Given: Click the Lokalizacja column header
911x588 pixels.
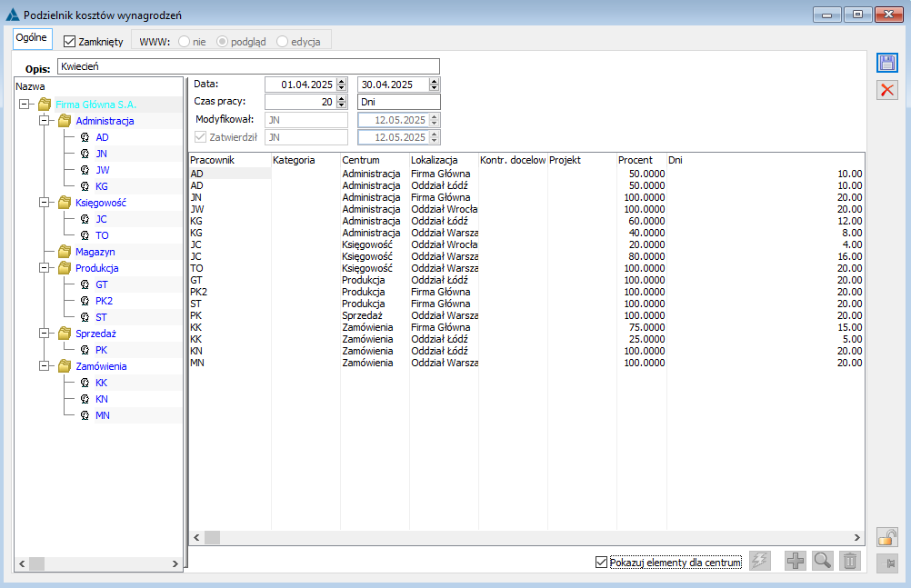Looking at the screenshot, I should click(x=444, y=160).
